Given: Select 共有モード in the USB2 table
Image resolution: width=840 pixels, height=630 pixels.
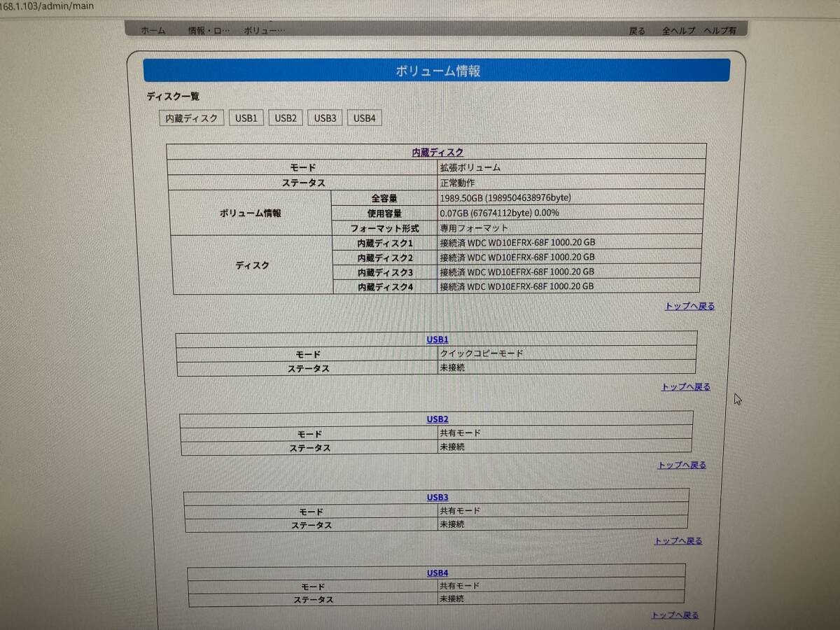Looking at the screenshot, I should pyautogui.click(x=460, y=433).
